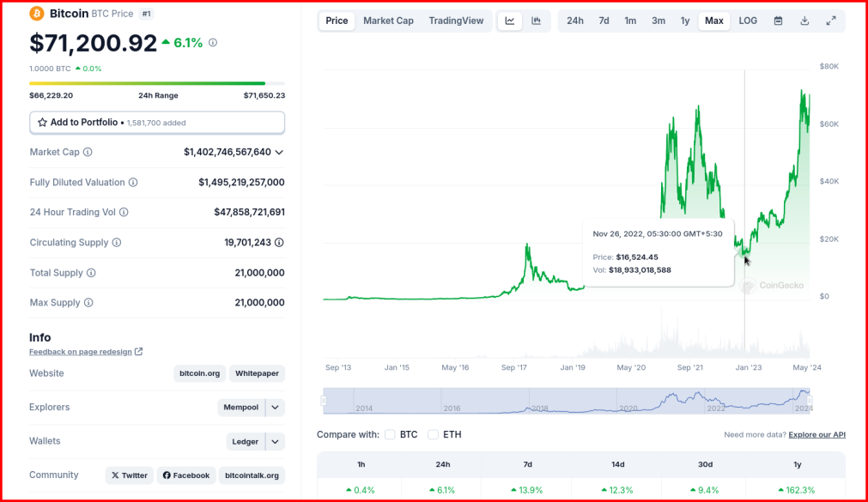Screen dimensions: 868x502
Task: Enable the ETH compare checkbox
Action: coord(433,434)
